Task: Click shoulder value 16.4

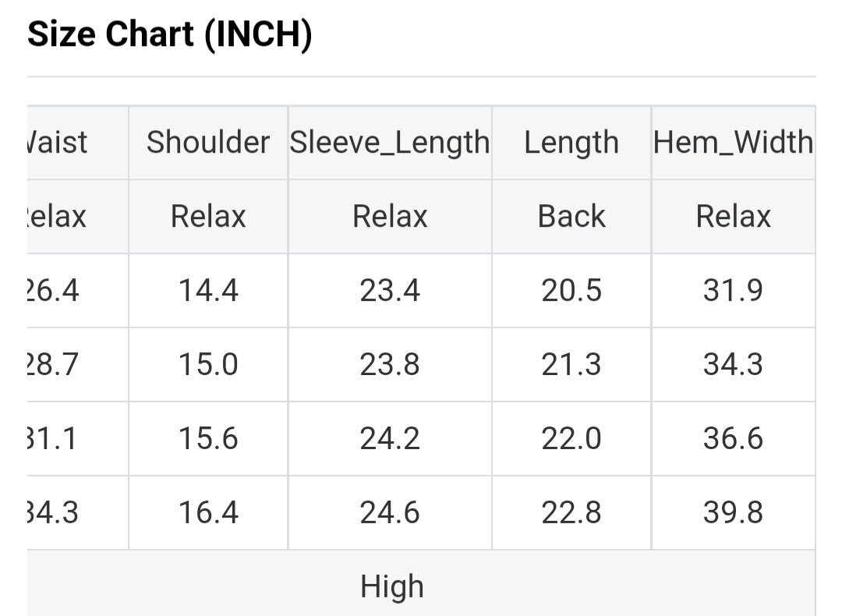Action: pyautogui.click(x=208, y=512)
